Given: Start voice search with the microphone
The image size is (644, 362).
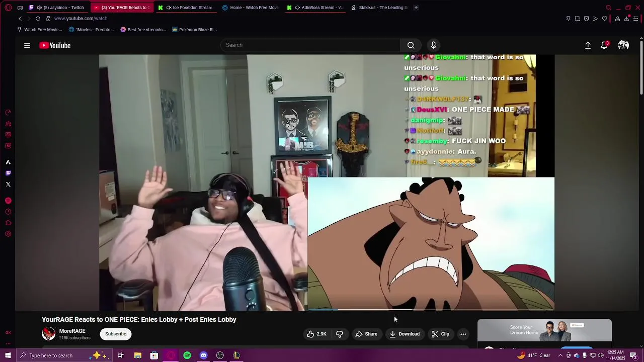Looking at the screenshot, I should (x=434, y=45).
